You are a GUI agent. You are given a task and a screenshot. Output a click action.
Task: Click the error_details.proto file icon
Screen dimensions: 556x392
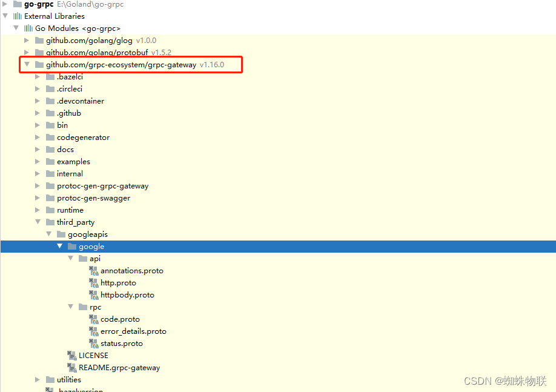[94, 331]
